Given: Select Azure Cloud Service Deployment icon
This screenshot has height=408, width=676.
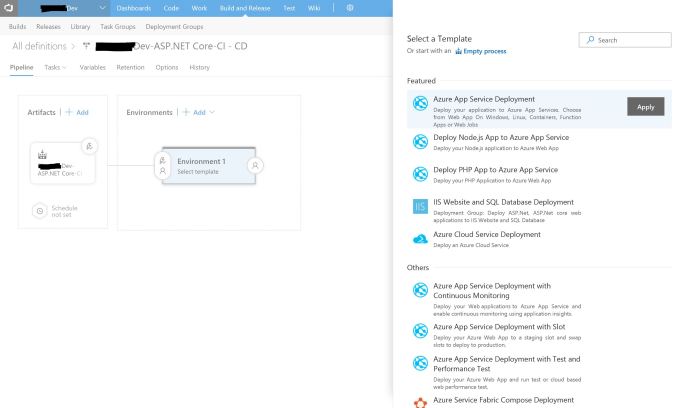Looking at the screenshot, I should coord(421,239).
